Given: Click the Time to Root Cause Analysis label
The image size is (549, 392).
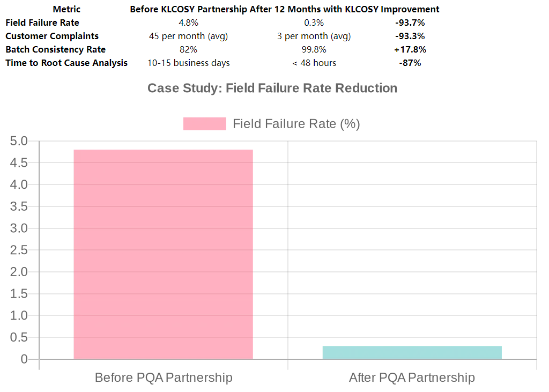Looking at the screenshot, I should 66,63.
